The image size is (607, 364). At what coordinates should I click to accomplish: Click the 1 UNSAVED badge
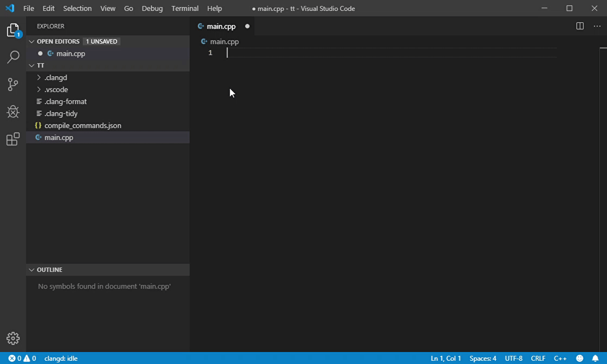tap(101, 41)
